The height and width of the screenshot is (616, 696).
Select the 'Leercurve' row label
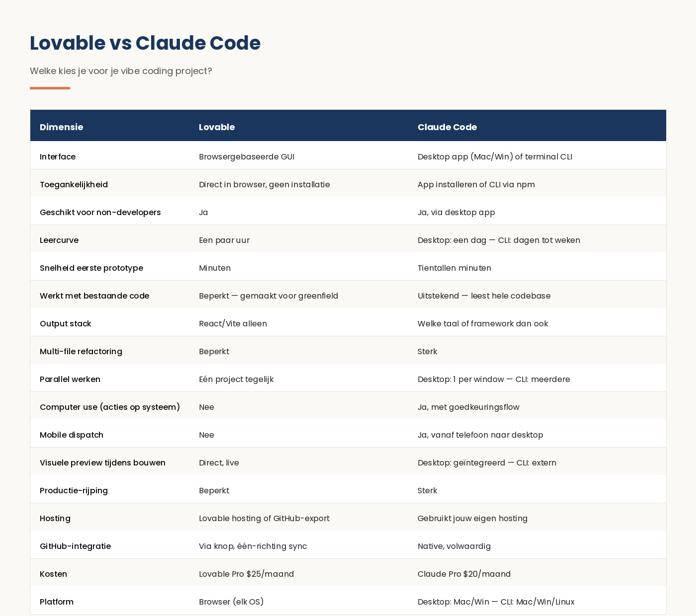[x=59, y=240]
